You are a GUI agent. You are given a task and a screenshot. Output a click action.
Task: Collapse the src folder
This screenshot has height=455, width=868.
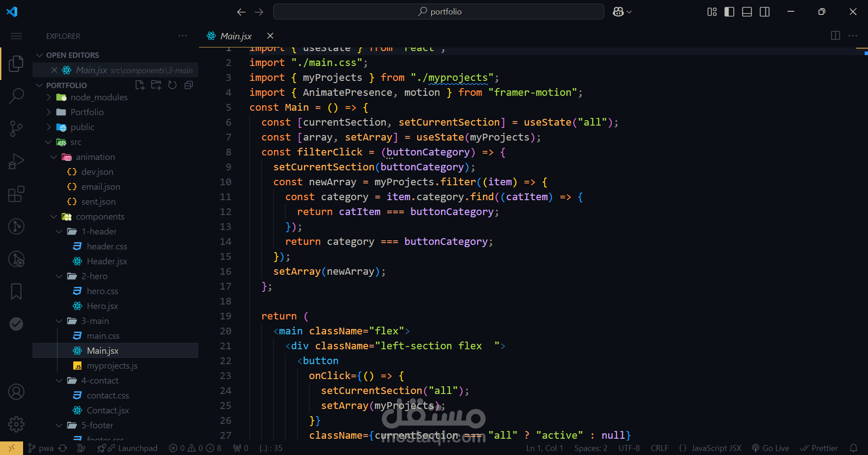tap(48, 142)
